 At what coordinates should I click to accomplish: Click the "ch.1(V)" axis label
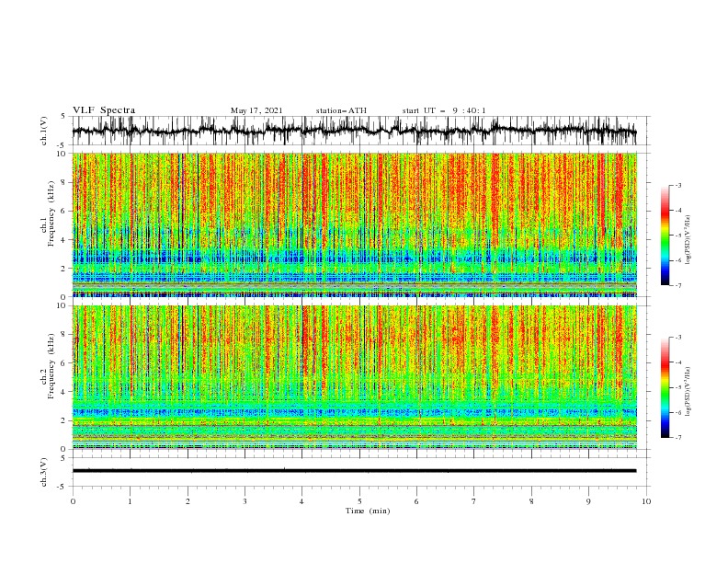[44, 131]
